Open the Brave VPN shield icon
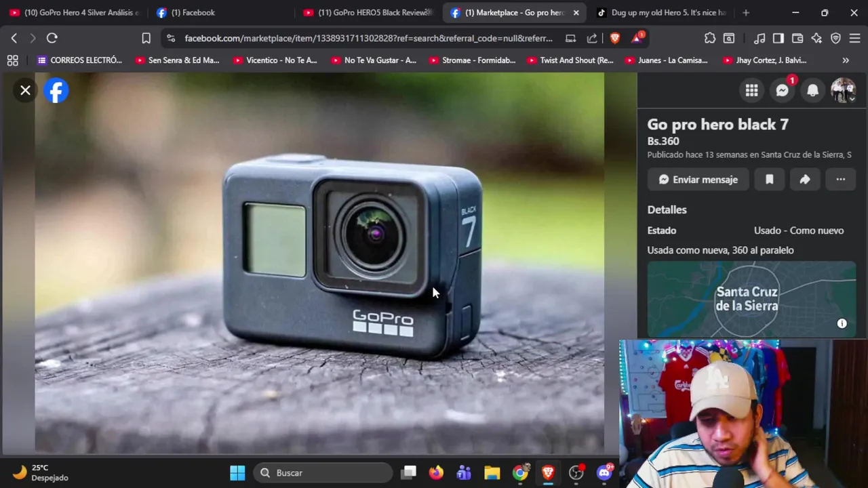The width and height of the screenshot is (868, 488). tap(835, 39)
